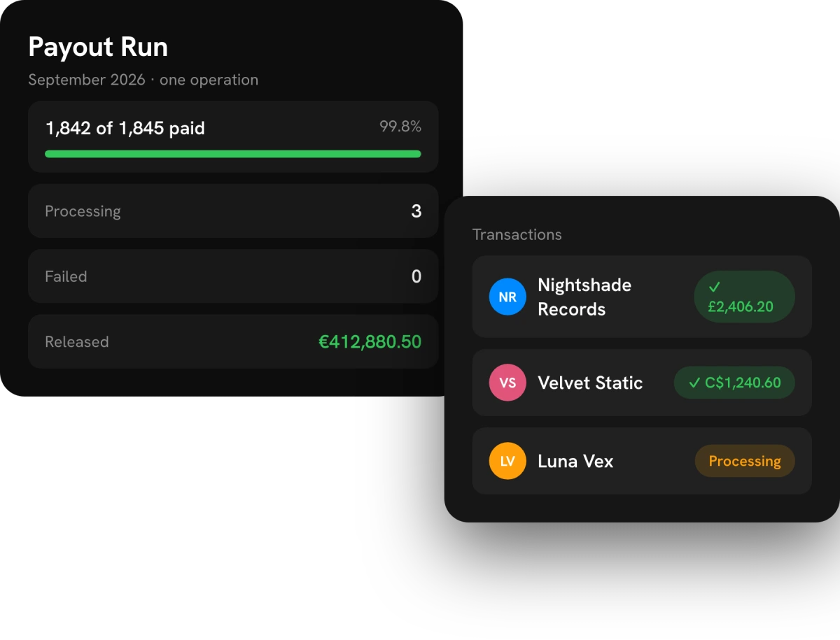Open the Nightshade Records transaction row
The height and width of the screenshot is (640, 840).
[642, 297]
